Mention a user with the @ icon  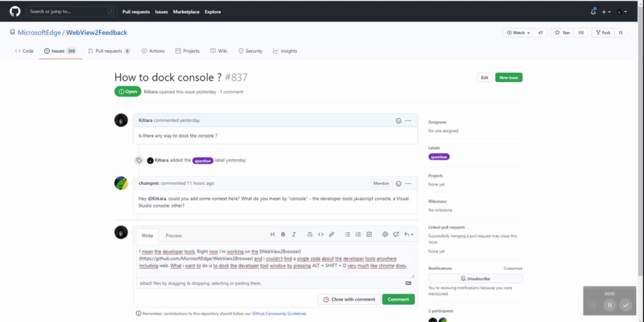(385, 234)
